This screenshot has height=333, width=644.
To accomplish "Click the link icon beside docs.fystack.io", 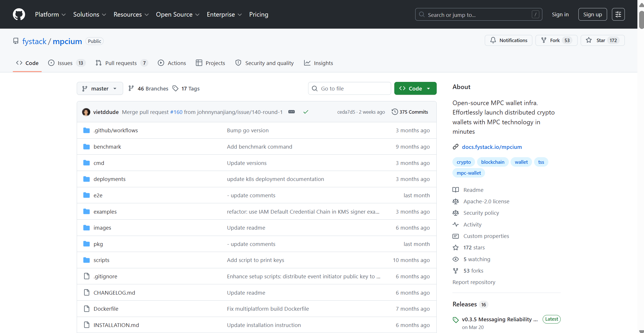I will point(456,147).
